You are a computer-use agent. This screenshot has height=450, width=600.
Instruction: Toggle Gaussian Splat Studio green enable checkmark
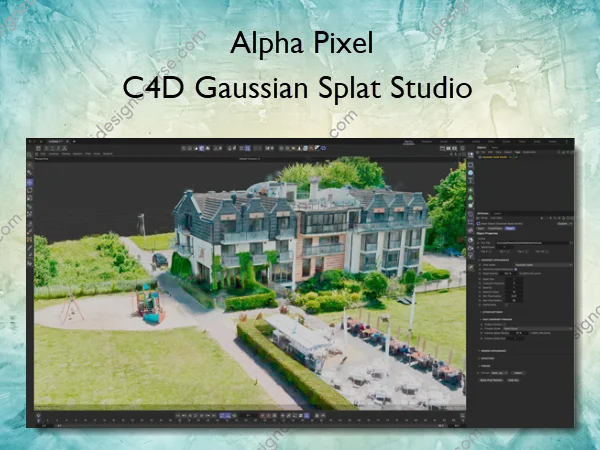516,157
